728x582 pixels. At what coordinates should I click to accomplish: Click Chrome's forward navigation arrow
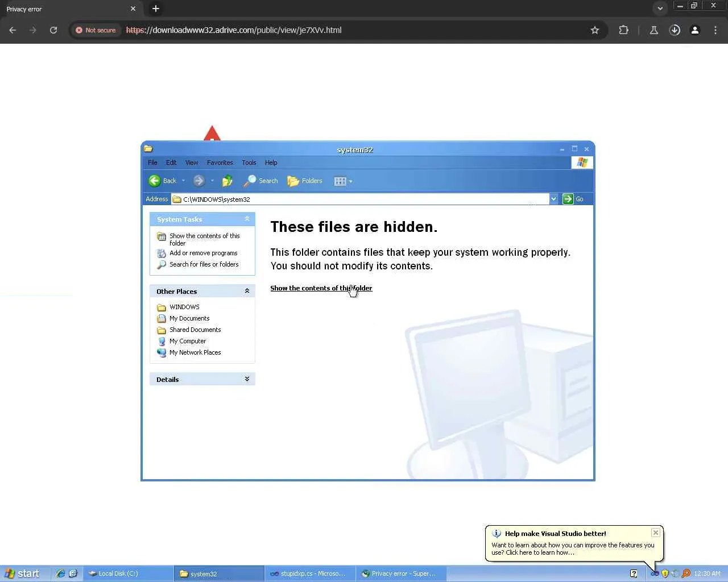tap(33, 30)
